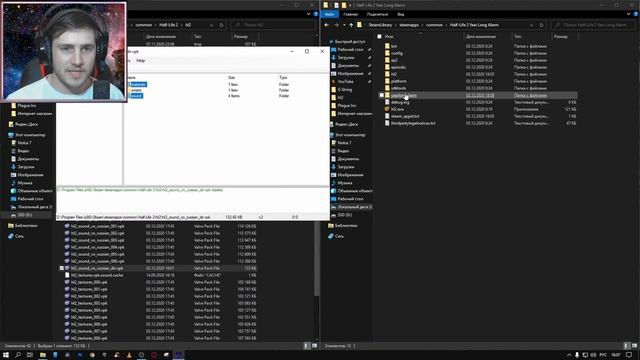Open SSD (D:) in left Explorer sidebar

24,215
